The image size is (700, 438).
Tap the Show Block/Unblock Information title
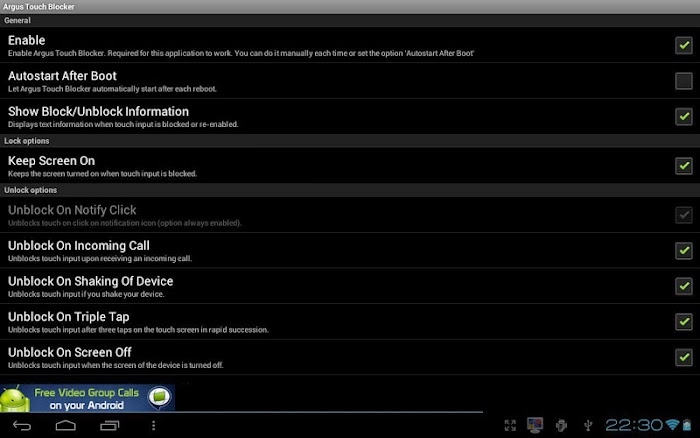point(98,112)
